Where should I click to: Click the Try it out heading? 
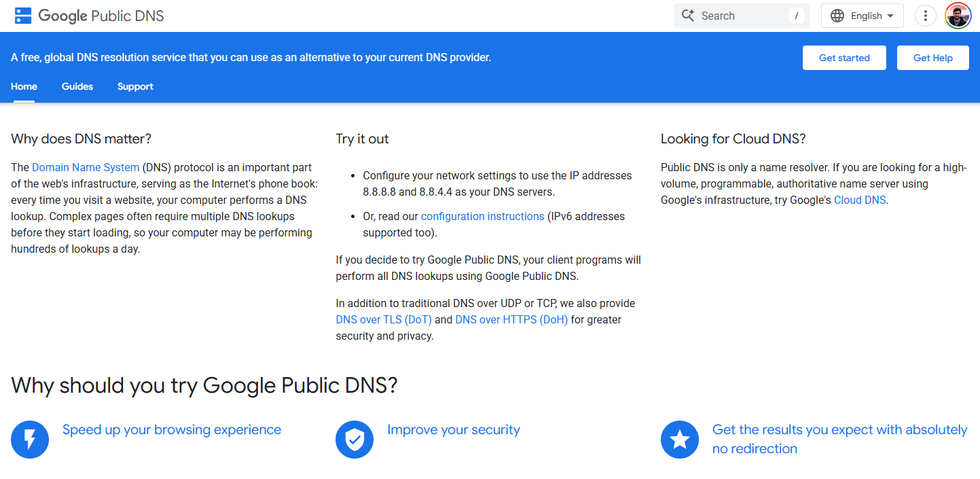coord(362,139)
